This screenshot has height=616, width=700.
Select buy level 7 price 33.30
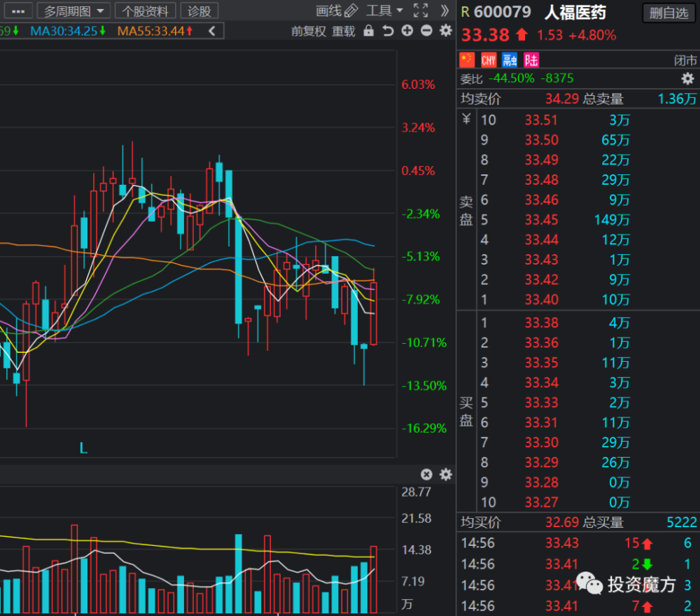click(541, 442)
